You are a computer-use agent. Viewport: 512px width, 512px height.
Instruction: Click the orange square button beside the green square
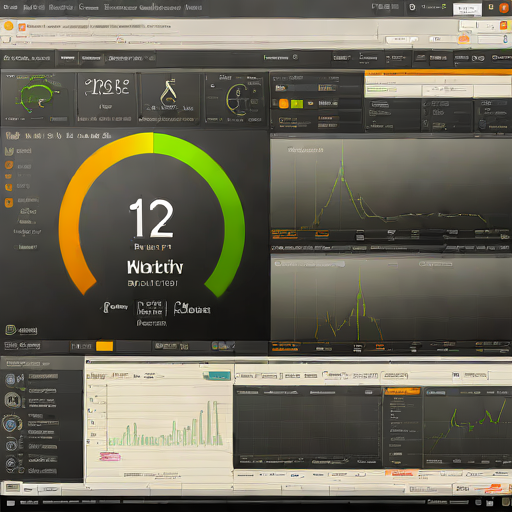tap(284, 104)
